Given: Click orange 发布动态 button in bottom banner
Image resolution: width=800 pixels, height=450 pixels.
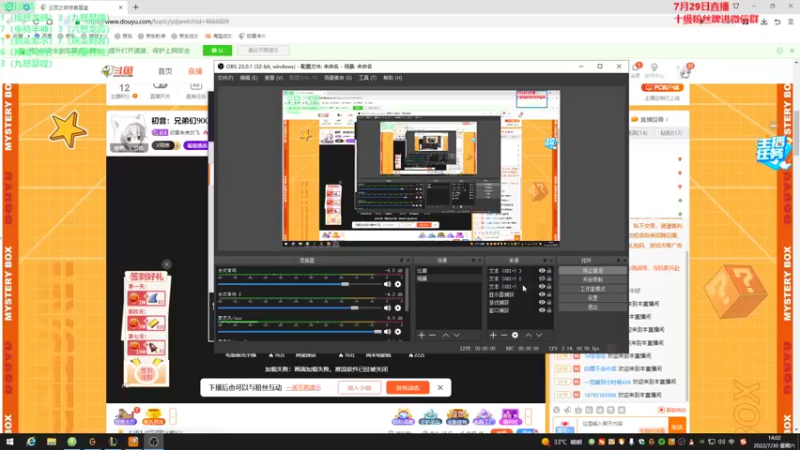Looking at the screenshot, I should 407,388.
